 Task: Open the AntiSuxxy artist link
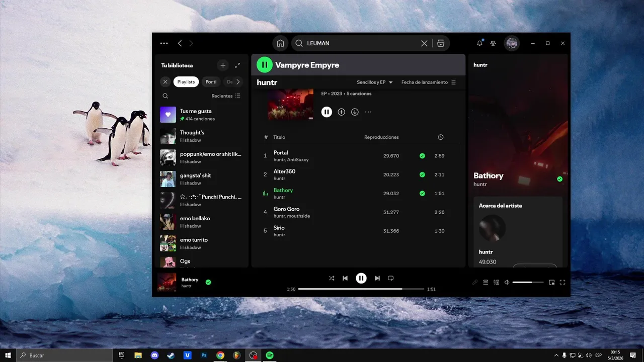tap(298, 159)
